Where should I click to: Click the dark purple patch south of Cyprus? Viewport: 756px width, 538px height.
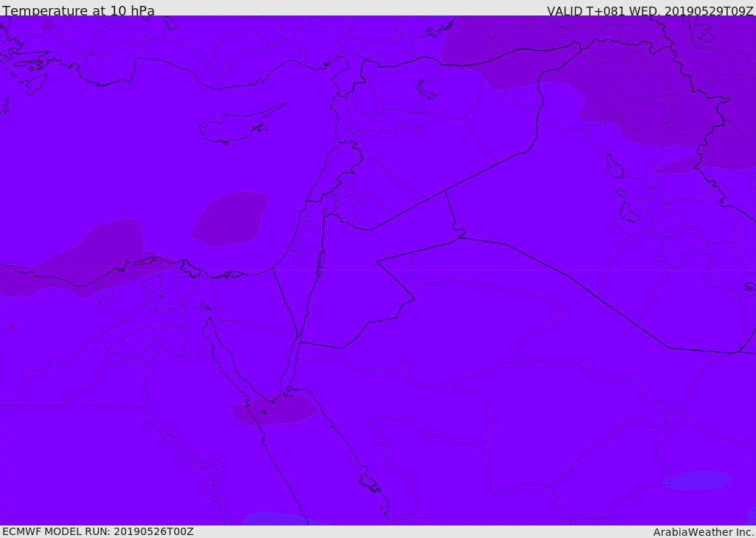229,219
